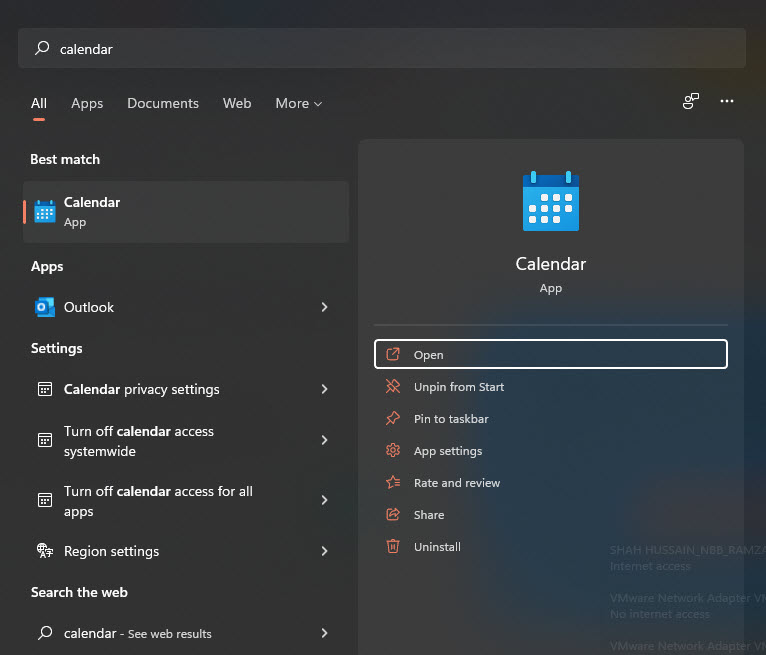Switch to the All tab
This screenshot has height=655, width=766.
(x=39, y=104)
